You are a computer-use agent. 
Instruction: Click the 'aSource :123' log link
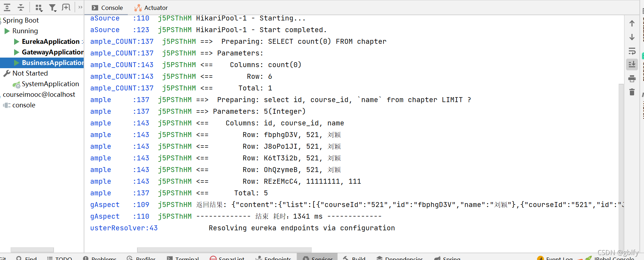[x=120, y=30]
